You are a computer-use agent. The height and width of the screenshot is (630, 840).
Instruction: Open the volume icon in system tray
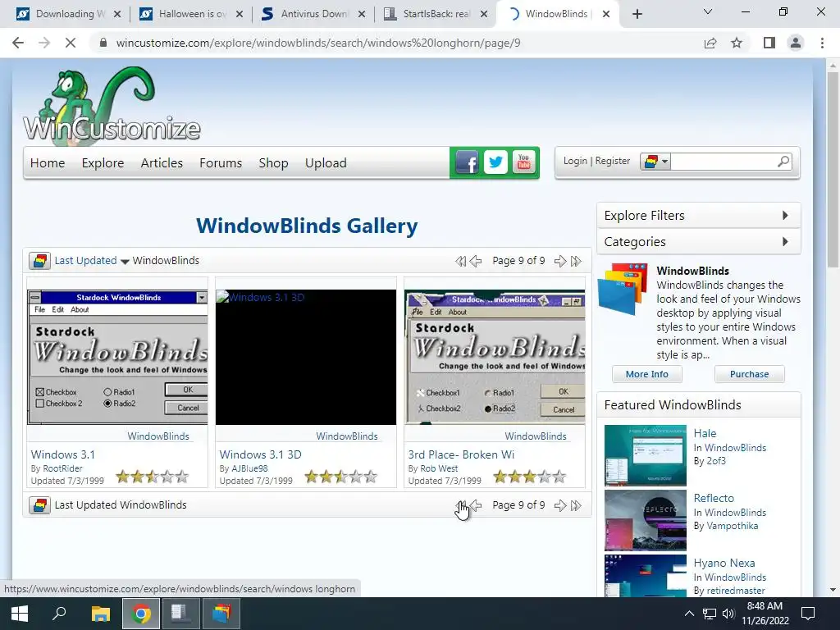728,614
